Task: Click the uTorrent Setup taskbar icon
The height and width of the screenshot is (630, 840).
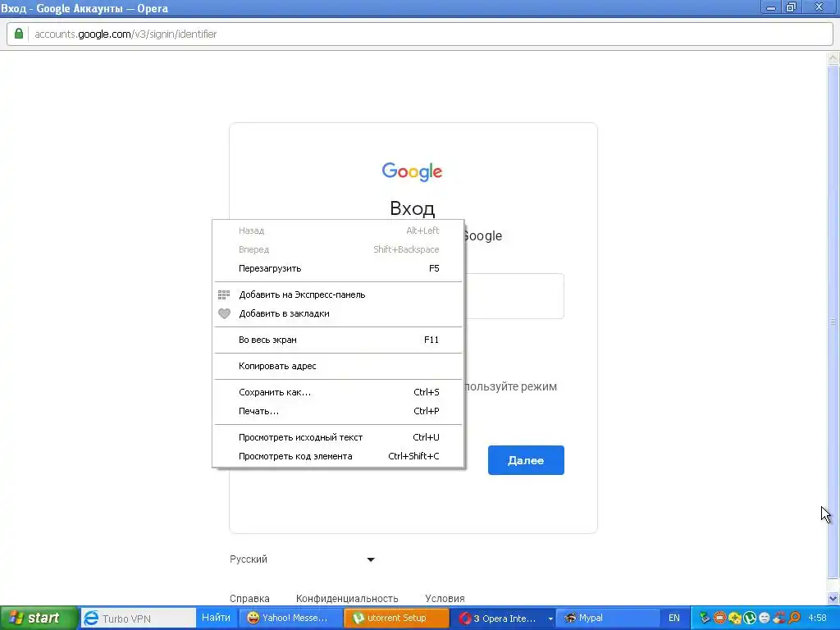Action: coord(358,619)
